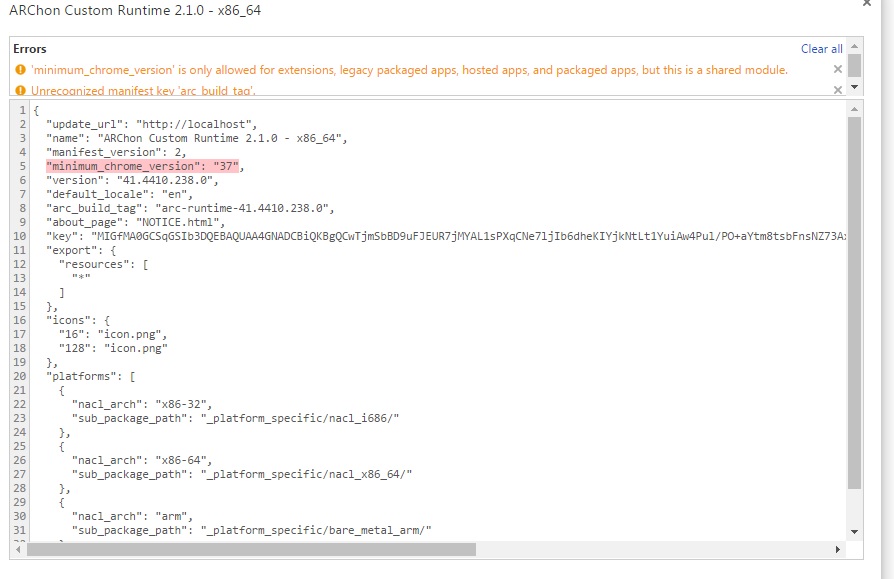
Task: Click the "16": "icon.png" line
Action: [x=113, y=334]
